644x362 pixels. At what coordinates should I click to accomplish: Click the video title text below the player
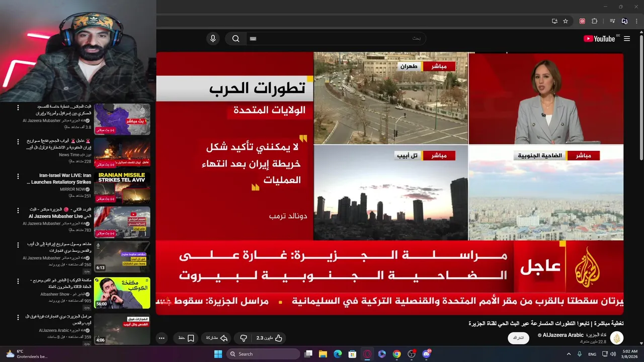[546, 323]
